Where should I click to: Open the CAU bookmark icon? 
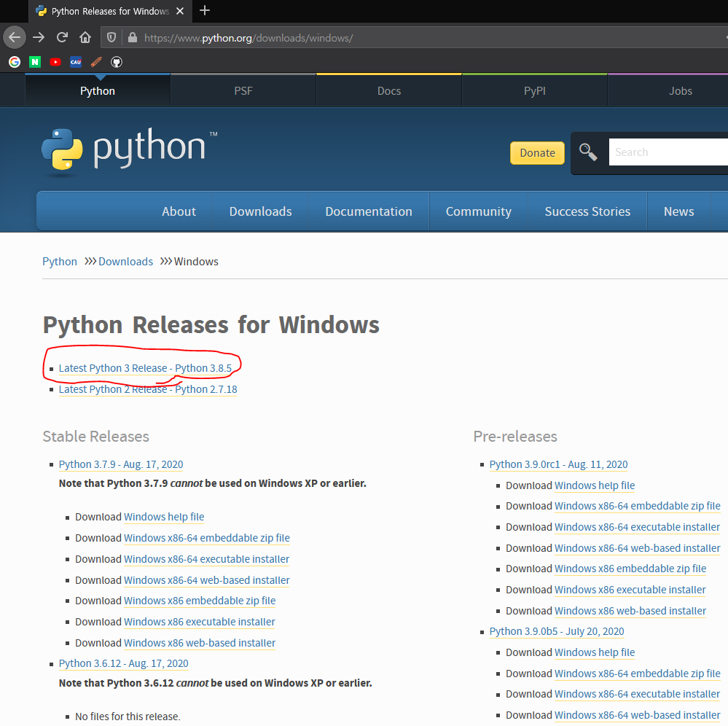pos(76,62)
